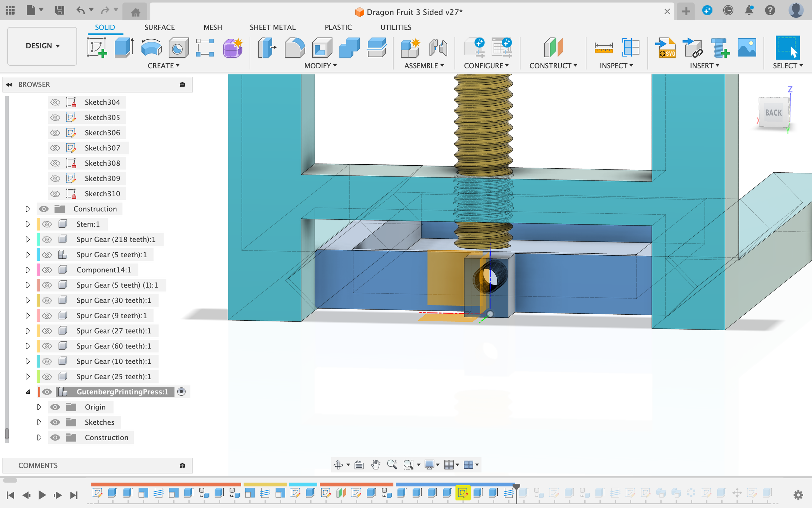The image size is (812, 508).
Task: Click the Insert SVG icon
Action: coord(665,47)
